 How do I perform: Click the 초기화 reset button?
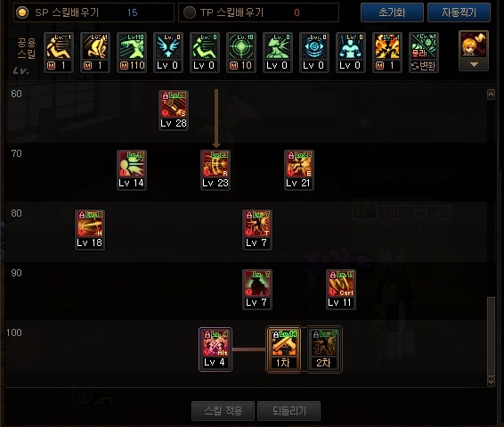coord(392,12)
